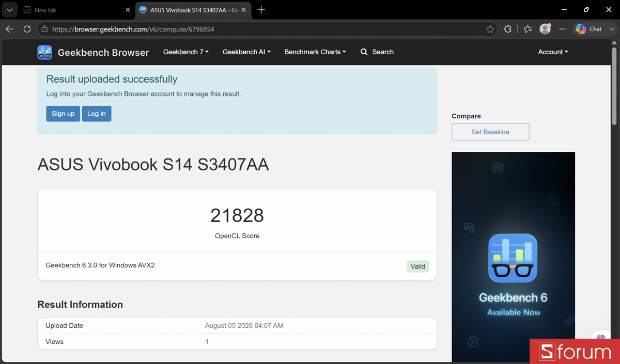The width and height of the screenshot is (620, 364).
Task: Open the browser extensions icon
Action: coord(508,29)
